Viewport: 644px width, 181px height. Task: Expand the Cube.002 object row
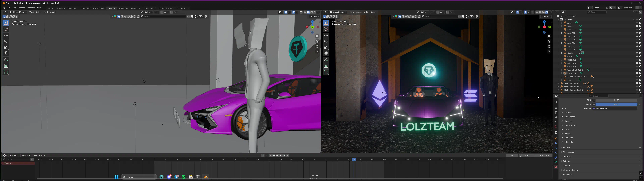tap(562, 63)
